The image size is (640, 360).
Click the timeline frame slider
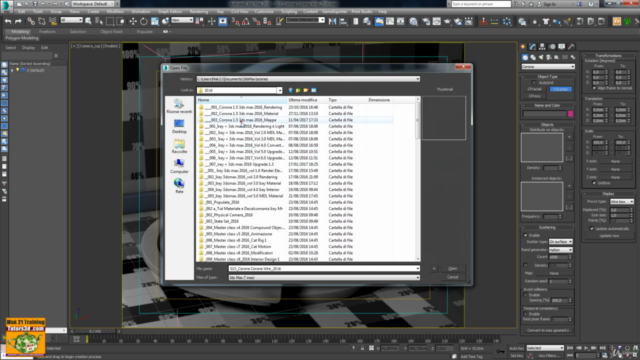point(95,331)
